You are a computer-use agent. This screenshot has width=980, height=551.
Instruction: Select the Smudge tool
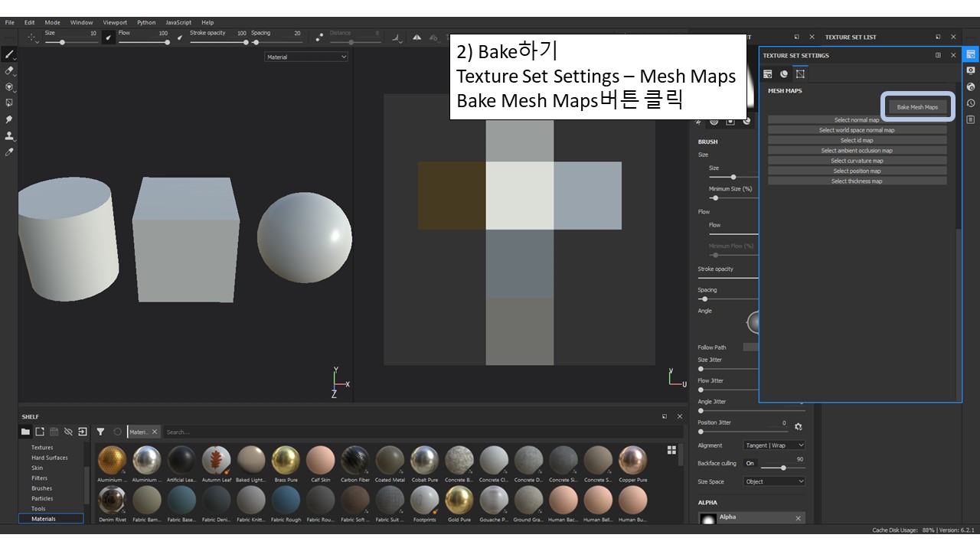tap(9, 119)
